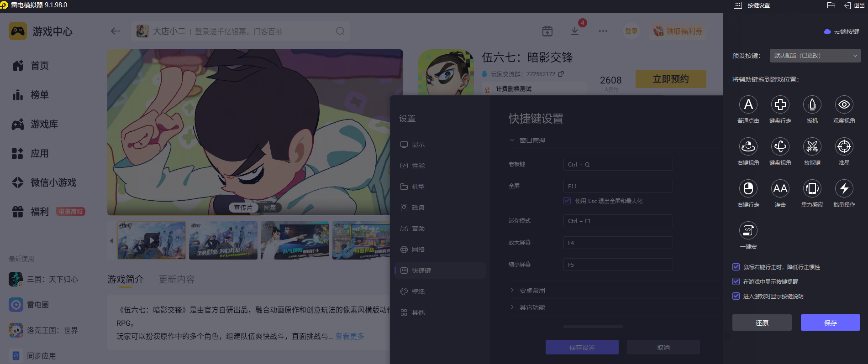Click 查看更多 link in game intro

350,336
